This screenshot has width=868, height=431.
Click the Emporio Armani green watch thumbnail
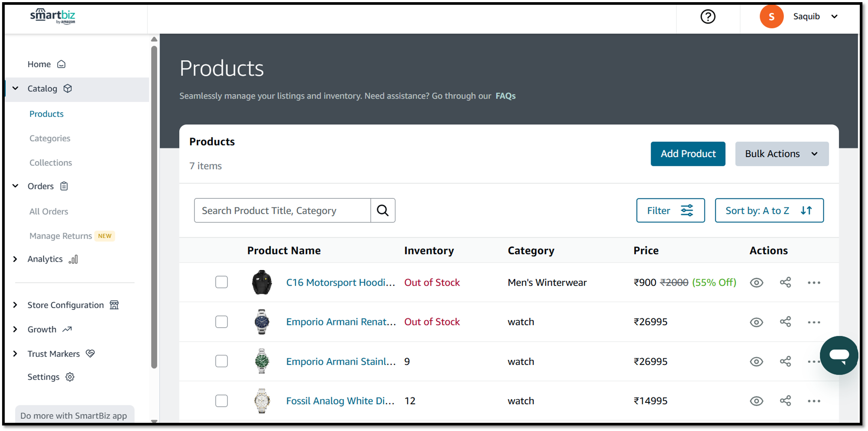click(x=262, y=361)
